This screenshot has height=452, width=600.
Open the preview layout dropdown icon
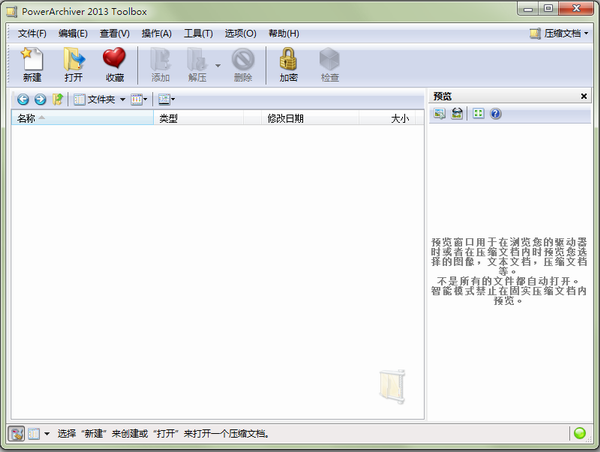(x=166, y=100)
